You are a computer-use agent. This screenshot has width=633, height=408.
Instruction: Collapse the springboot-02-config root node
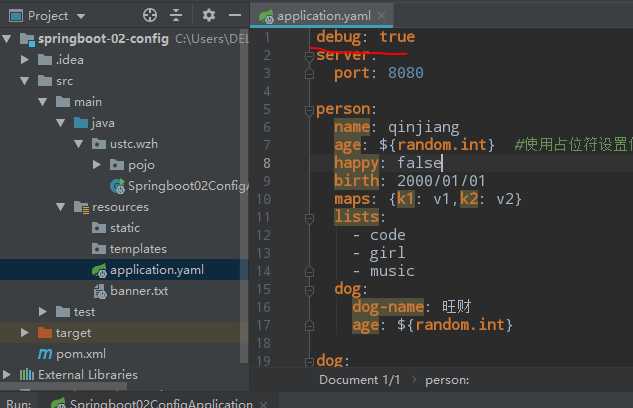(7, 39)
